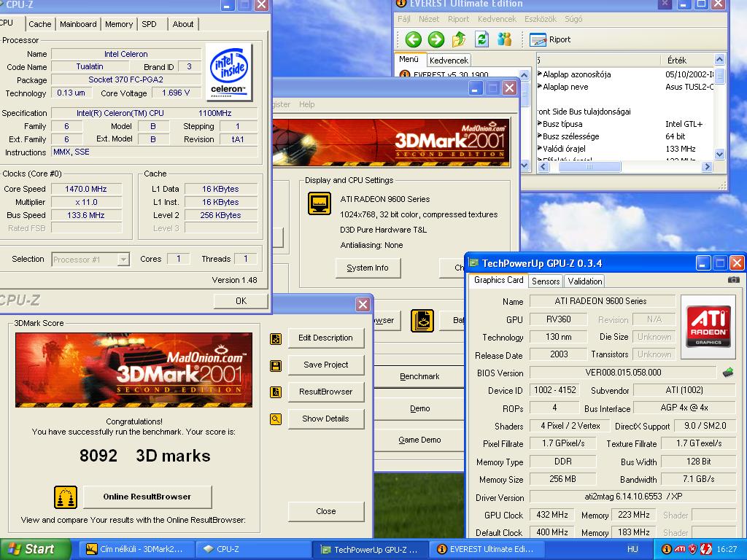This screenshot has height=560, width=747.
Task: Click EVEREST green forward arrow icon
Action: [436, 39]
